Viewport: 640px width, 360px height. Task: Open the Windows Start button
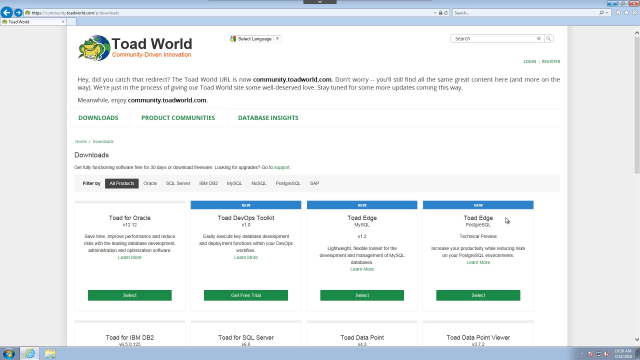9,353
